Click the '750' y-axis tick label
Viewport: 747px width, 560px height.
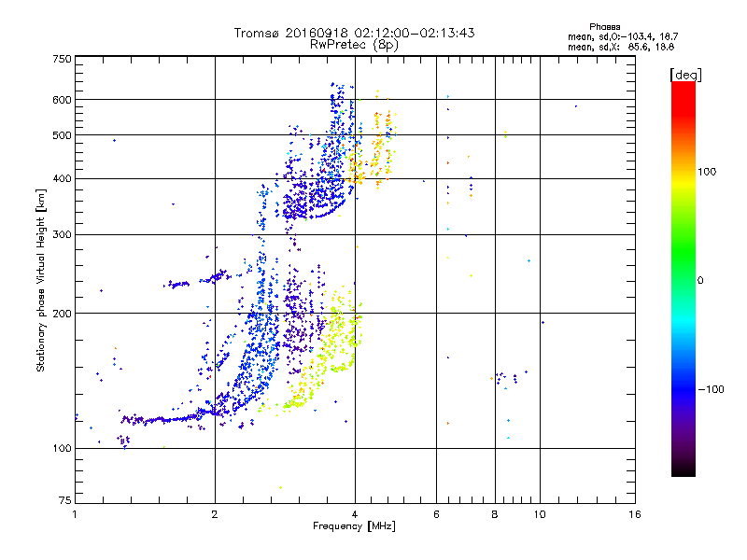click(x=62, y=59)
